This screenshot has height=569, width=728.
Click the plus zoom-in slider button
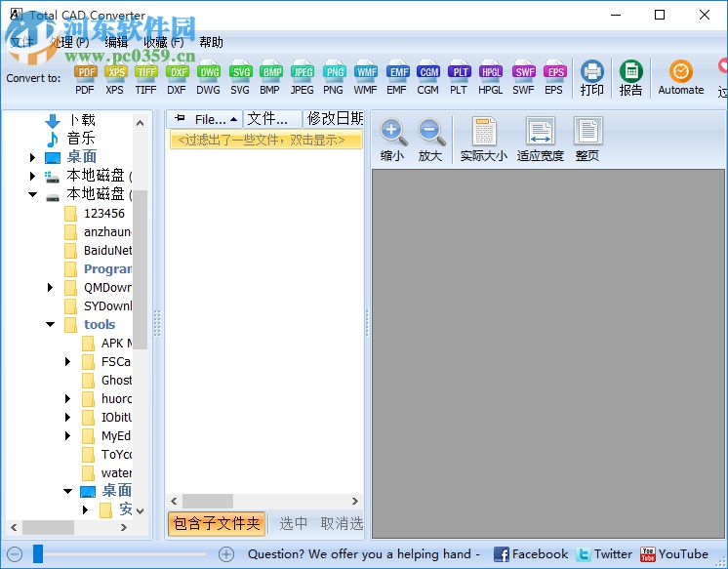226,554
